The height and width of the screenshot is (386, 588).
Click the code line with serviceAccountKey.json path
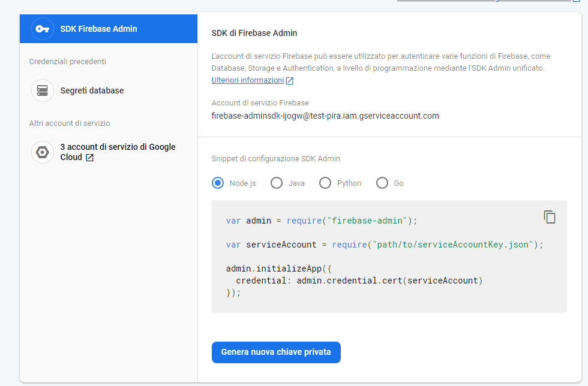385,245
